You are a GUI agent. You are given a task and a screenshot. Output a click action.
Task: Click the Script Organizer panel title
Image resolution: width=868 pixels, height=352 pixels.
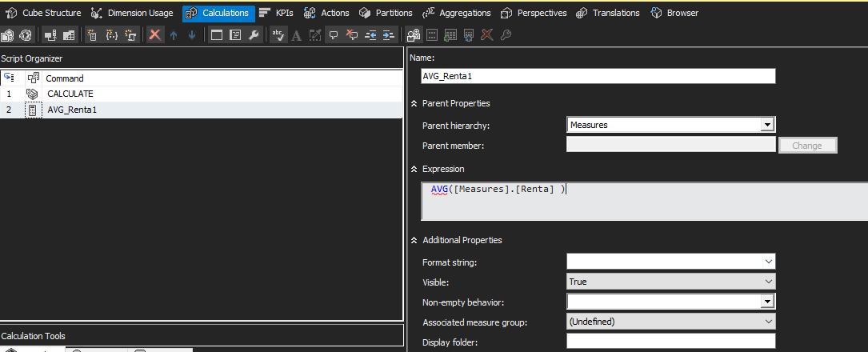pyautogui.click(x=31, y=58)
